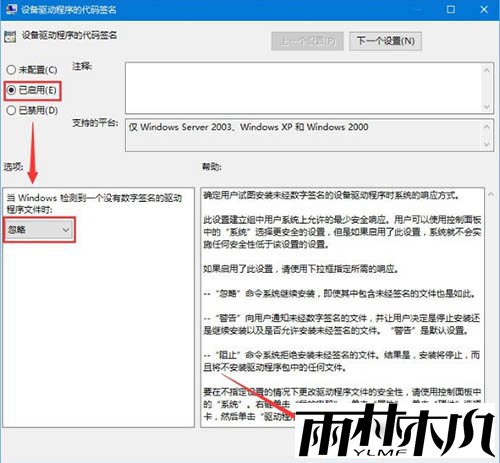This screenshot has width=500, height=463.
Task: Close the 设备驱动程序的代码签名 dialog
Action: coord(484,9)
